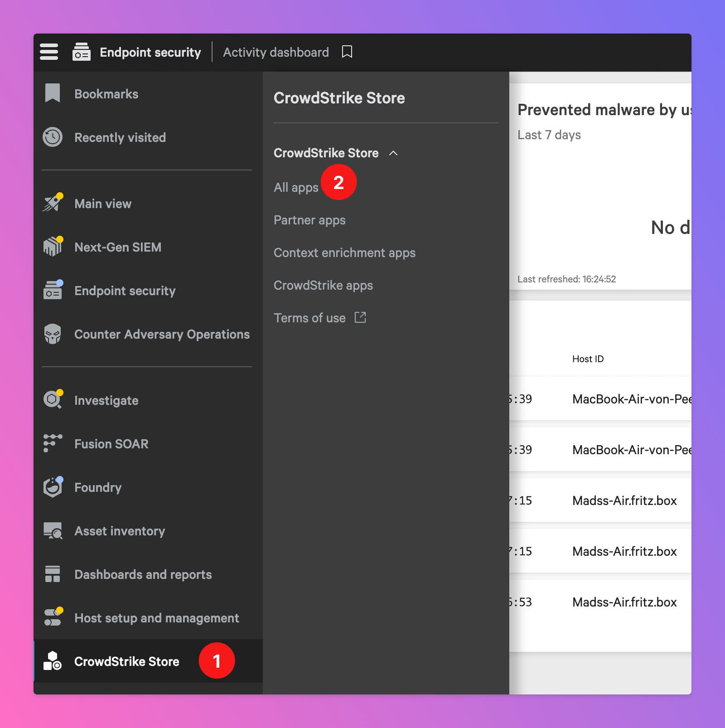Click the Host ID column header
This screenshot has height=728, width=725.
coord(588,359)
